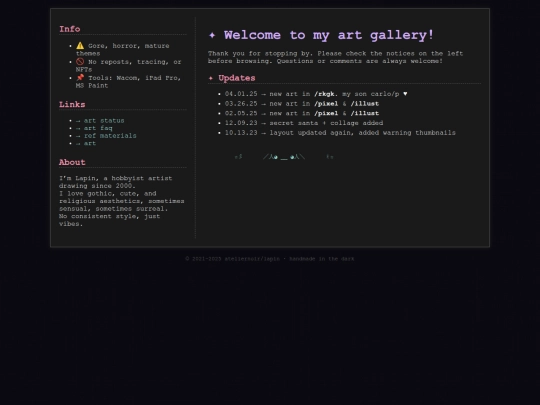The image size is (540, 405).
Task: Open /rkgk in the 04.01.25 update
Action: [324, 94]
